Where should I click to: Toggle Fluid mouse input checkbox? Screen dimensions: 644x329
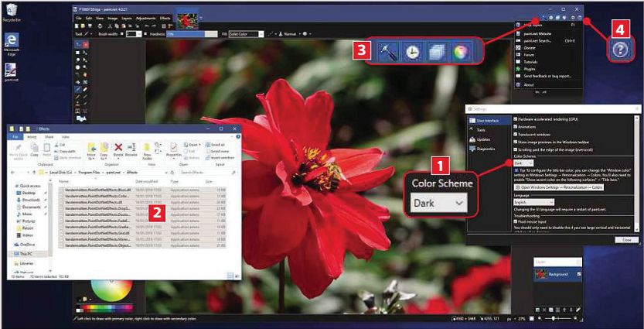click(x=516, y=221)
